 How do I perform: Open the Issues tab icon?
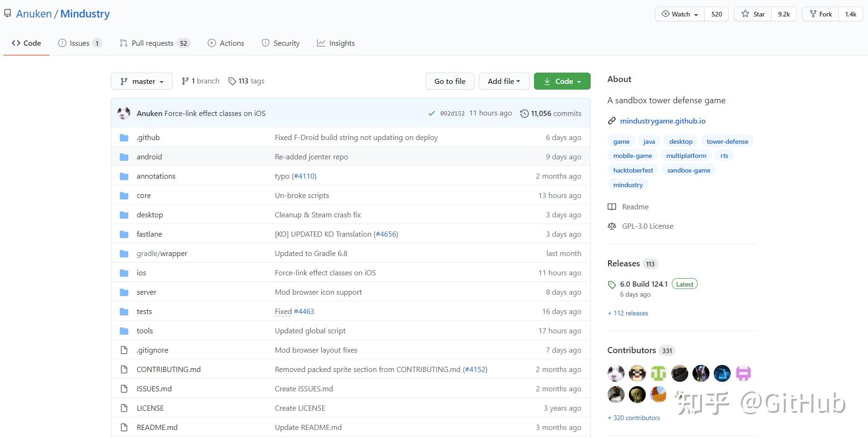(x=62, y=43)
